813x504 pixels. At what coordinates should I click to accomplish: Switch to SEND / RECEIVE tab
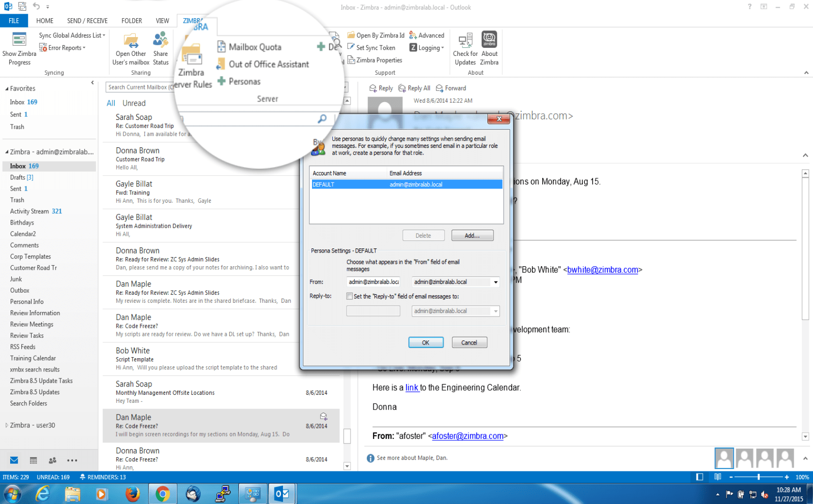(87, 21)
